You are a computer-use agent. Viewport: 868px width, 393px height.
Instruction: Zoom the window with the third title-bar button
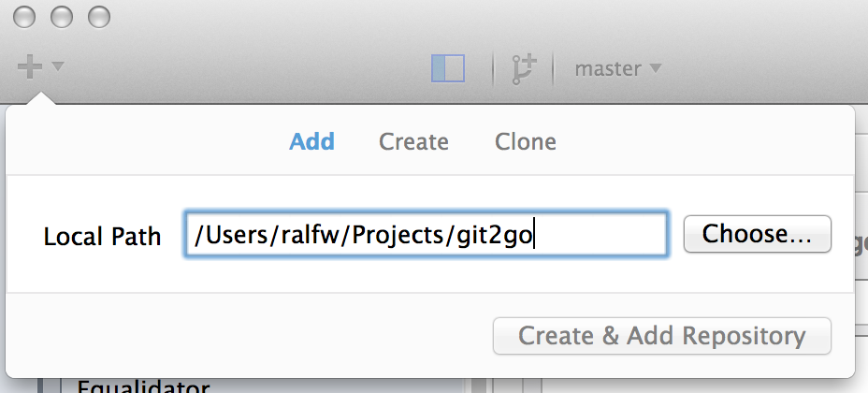[99, 17]
